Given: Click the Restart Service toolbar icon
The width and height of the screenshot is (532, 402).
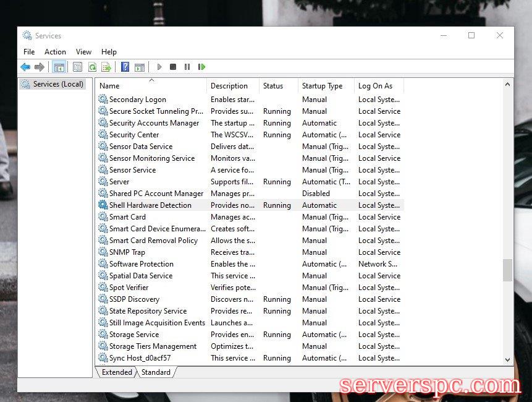Looking at the screenshot, I should click(201, 67).
